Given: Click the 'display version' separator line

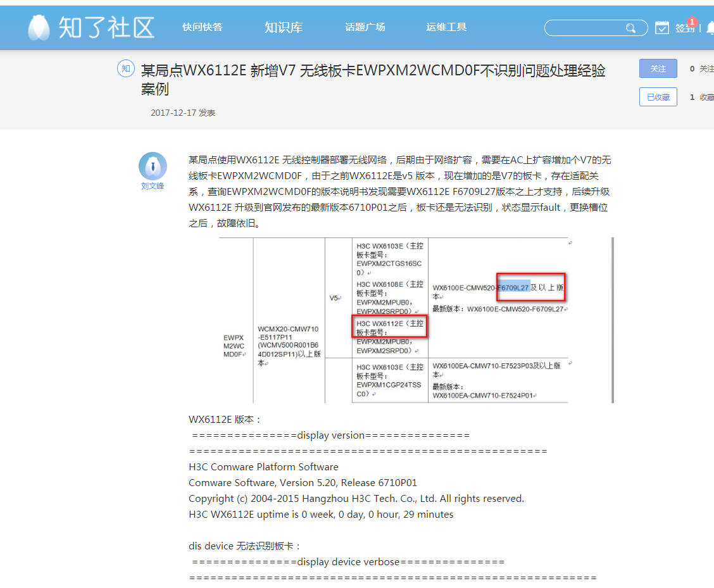Looking at the screenshot, I should (330, 435).
